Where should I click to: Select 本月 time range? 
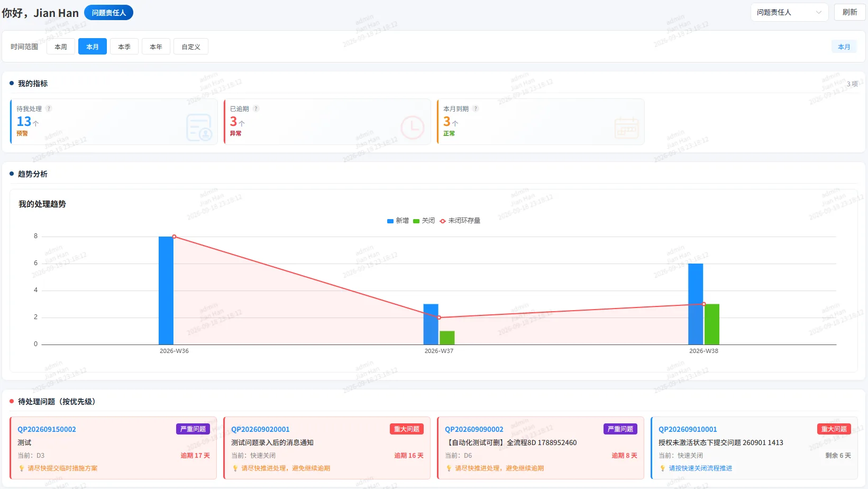click(x=93, y=47)
